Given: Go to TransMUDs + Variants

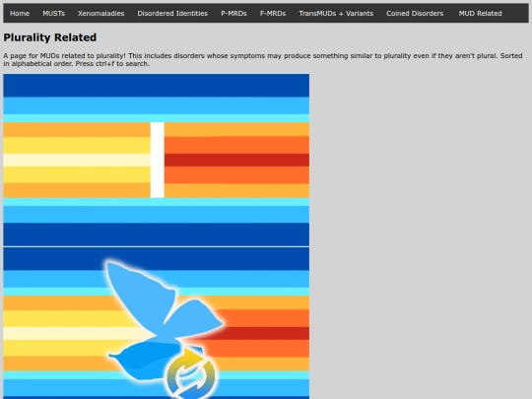Looking at the screenshot, I should coord(336,14).
